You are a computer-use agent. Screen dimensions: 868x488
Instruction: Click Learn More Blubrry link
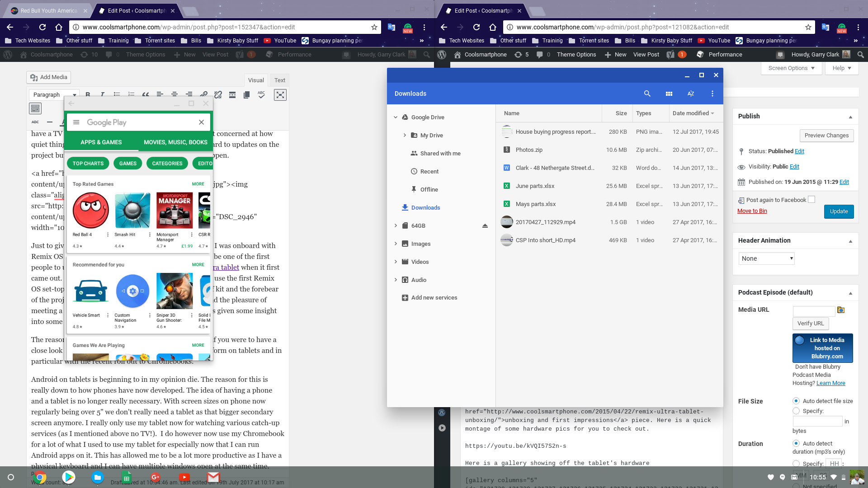tap(830, 383)
